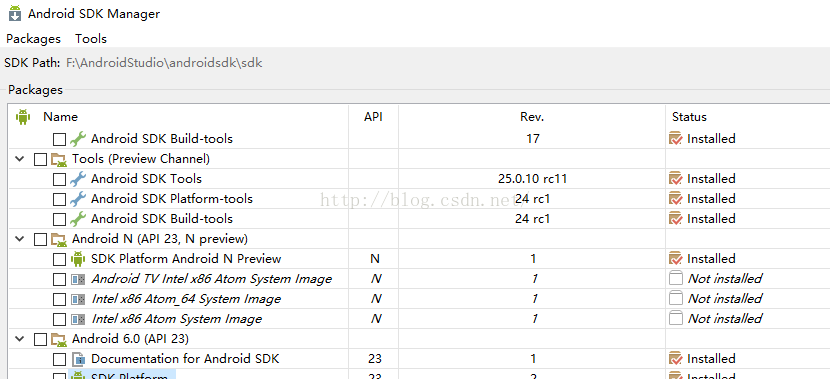Check the Documentation for Android SDK checkbox
The height and width of the screenshot is (379, 830).
pos(59,360)
